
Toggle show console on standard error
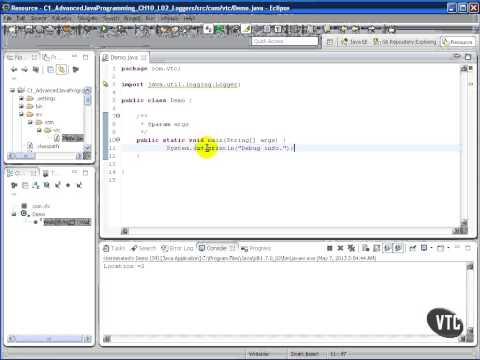coord(398,248)
